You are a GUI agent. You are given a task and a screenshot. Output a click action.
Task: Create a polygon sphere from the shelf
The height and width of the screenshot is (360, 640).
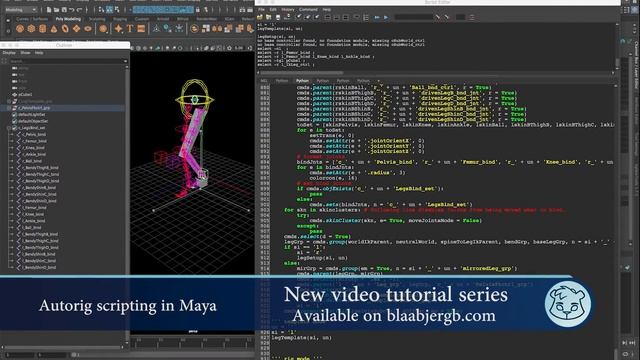20,29
